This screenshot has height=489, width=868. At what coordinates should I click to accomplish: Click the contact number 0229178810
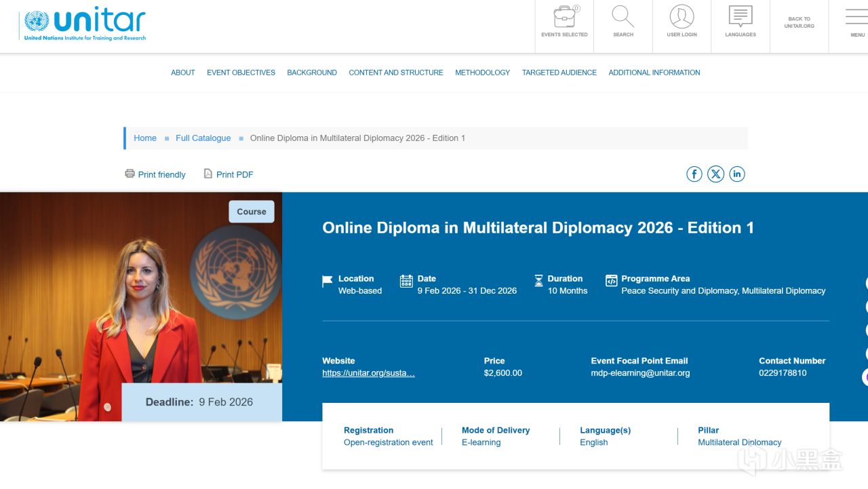pos(783,373)
